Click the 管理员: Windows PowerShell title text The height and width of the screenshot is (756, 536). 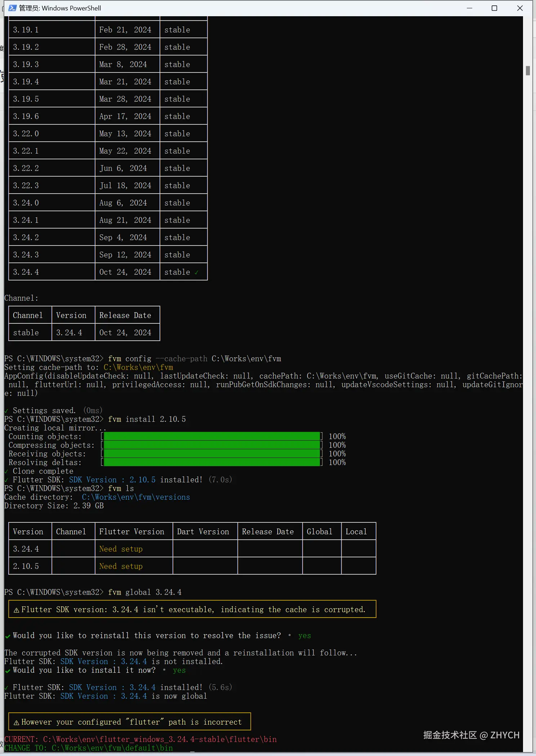(x=60, y=8)
